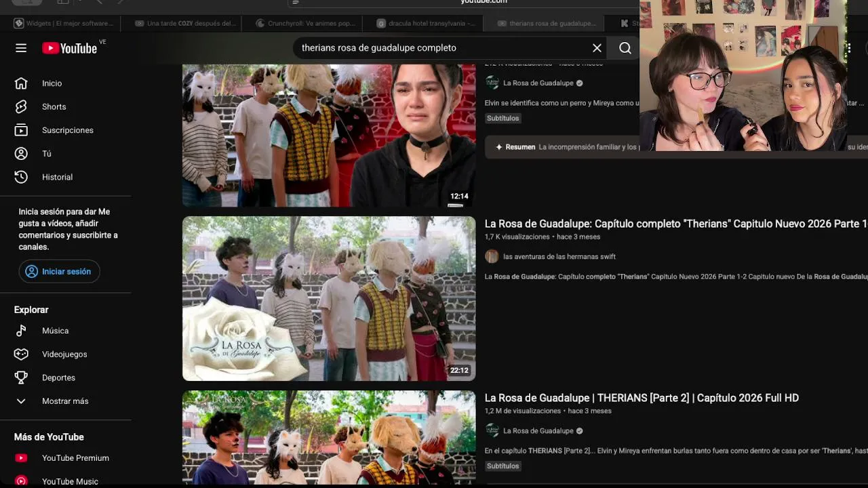Click channel avatar of the 12:14 video

point(492,83)
